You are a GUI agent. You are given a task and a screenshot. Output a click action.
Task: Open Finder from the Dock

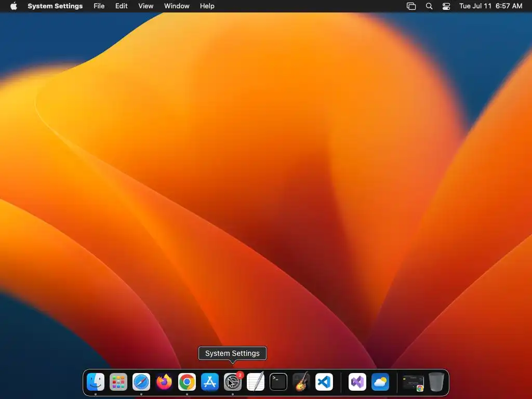pos(96,382)
